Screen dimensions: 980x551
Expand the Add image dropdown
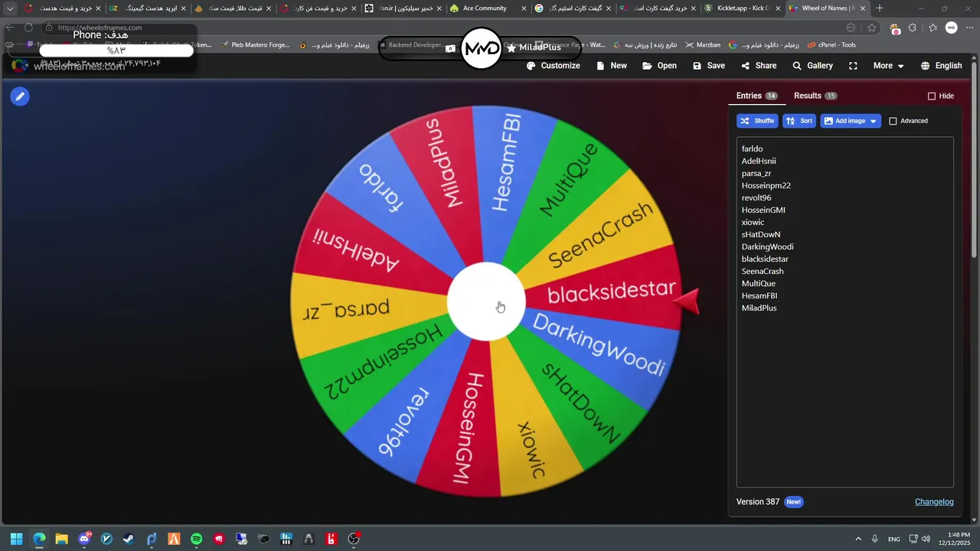851,121
